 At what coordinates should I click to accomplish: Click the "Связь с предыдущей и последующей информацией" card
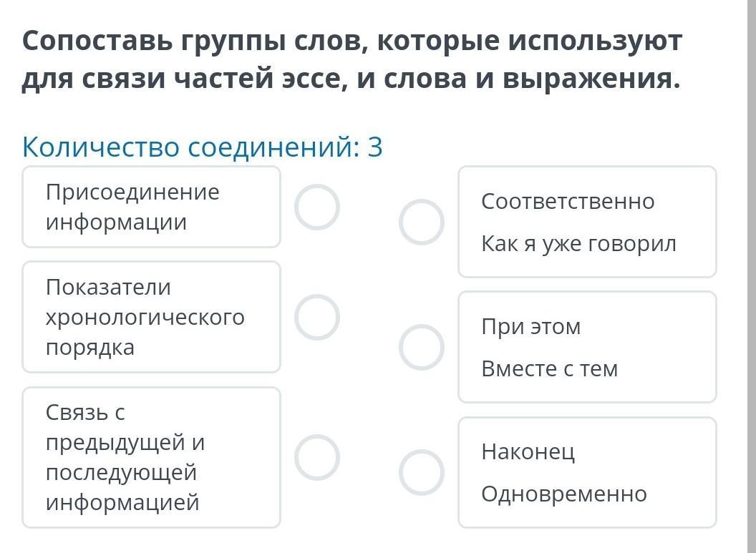[151, 457]
